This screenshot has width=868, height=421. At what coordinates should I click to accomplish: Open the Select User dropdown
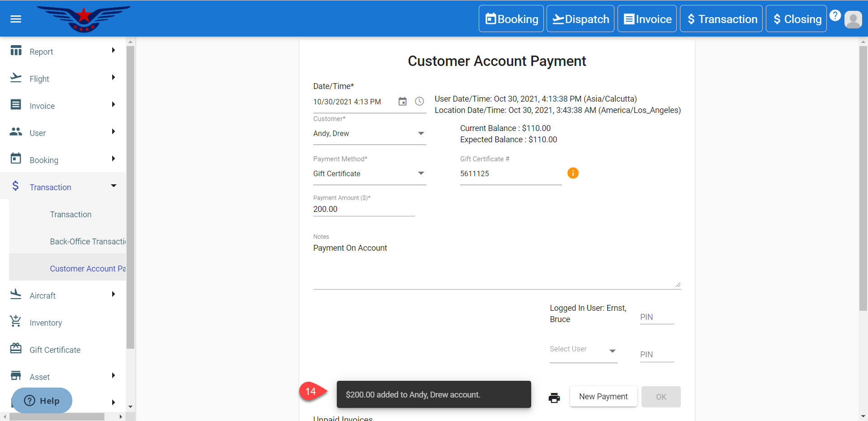tap(583, 350)
